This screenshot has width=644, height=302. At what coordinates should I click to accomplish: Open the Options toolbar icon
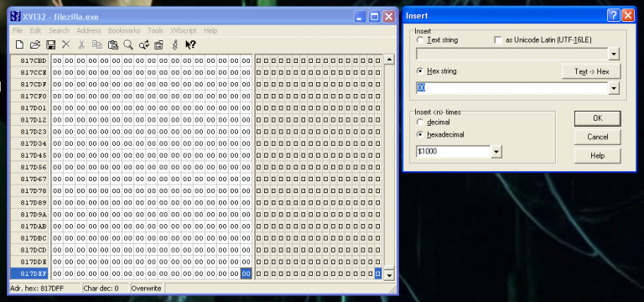click(x=159, y=44)
